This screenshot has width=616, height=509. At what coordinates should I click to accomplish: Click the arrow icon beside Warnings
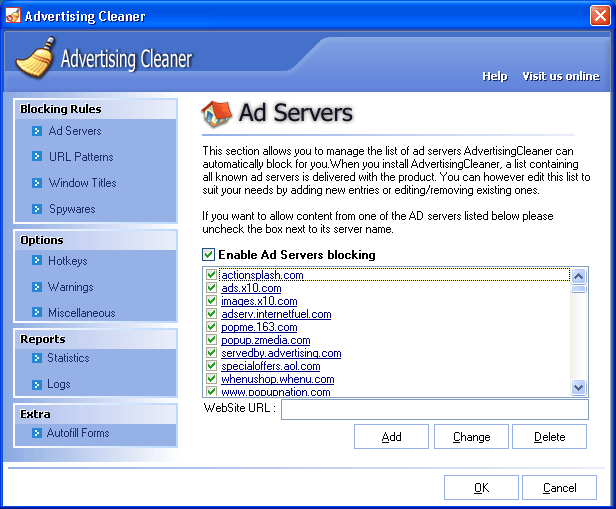[37, 287]
